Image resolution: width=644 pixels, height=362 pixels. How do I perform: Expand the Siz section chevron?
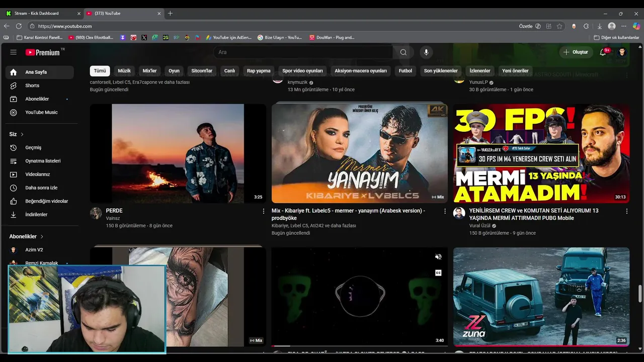(22, 134)
